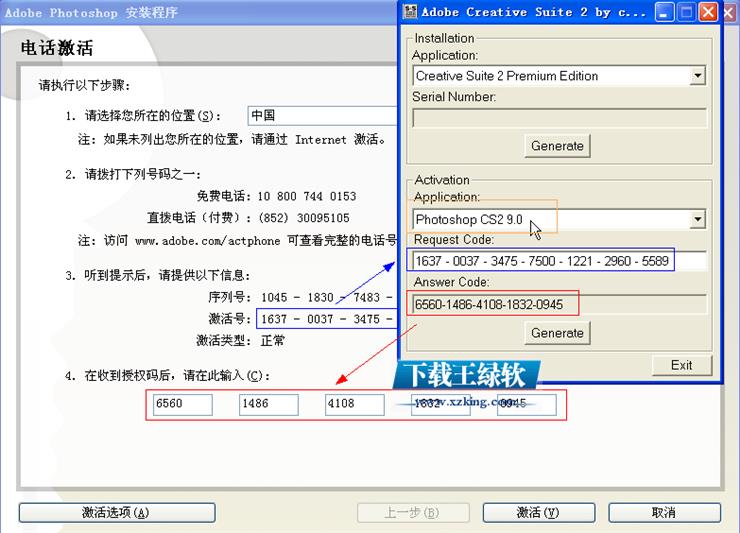Click the Installation group label
This screenshot has height=533, width=740.
pos(444,38)
